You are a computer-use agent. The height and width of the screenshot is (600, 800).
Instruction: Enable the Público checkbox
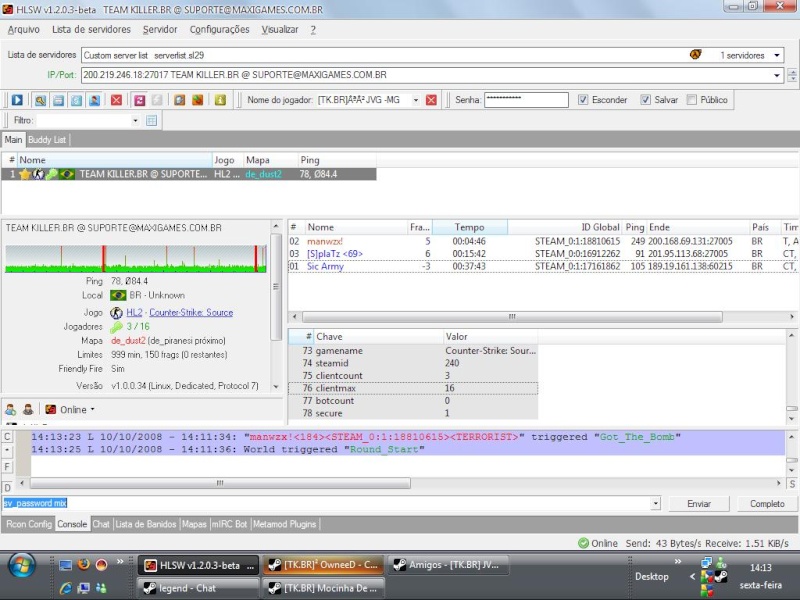coord(691,99)
